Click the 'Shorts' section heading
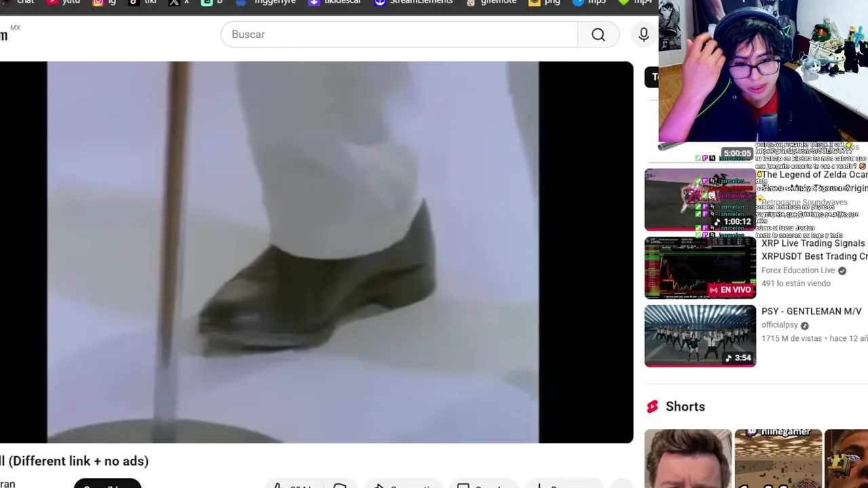Screen dimensions: 868x488 pyautogui.click(x=685, y=407)
